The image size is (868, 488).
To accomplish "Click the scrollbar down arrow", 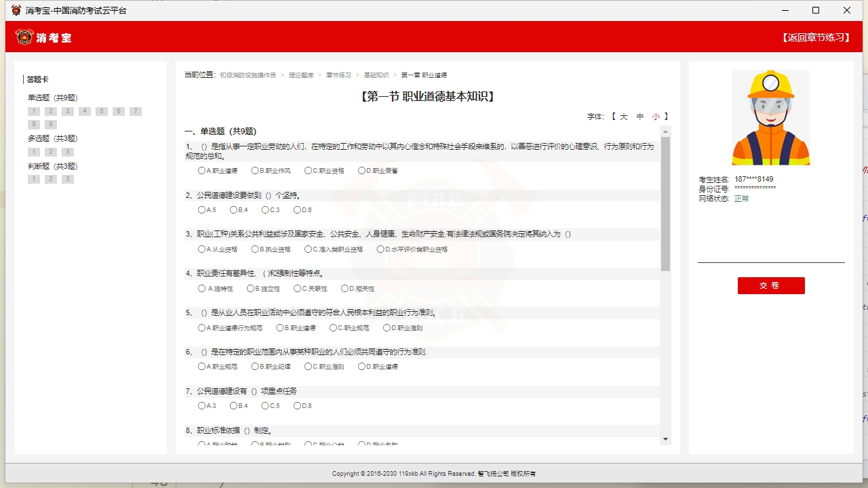I will (665, 440).
